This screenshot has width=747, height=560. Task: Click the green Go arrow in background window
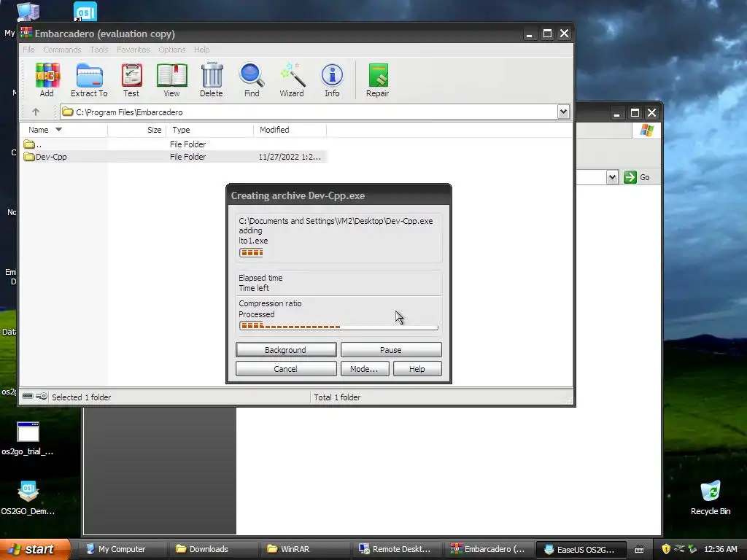(x=630, y=177)
